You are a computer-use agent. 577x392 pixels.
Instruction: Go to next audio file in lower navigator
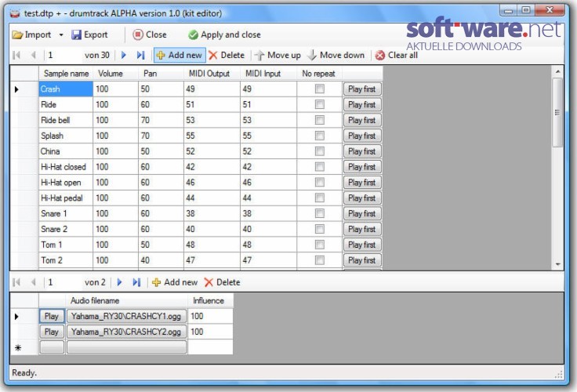tap(120, 282)
